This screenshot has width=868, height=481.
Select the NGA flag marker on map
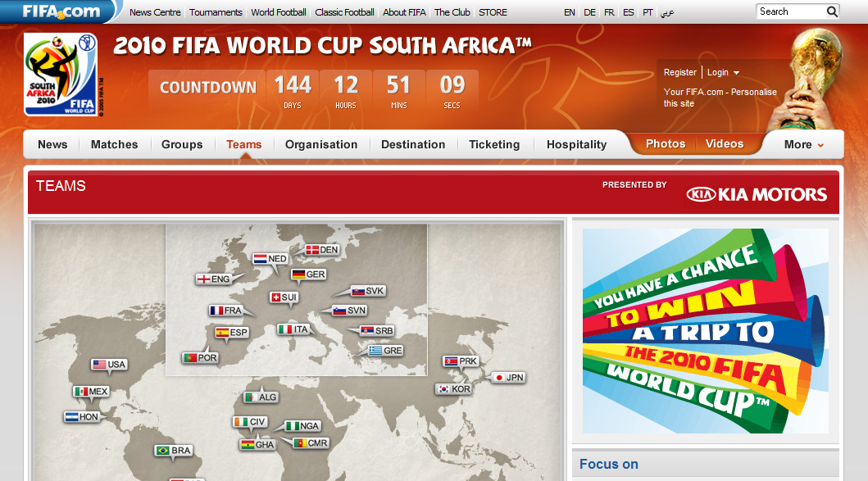click(302, 425)
